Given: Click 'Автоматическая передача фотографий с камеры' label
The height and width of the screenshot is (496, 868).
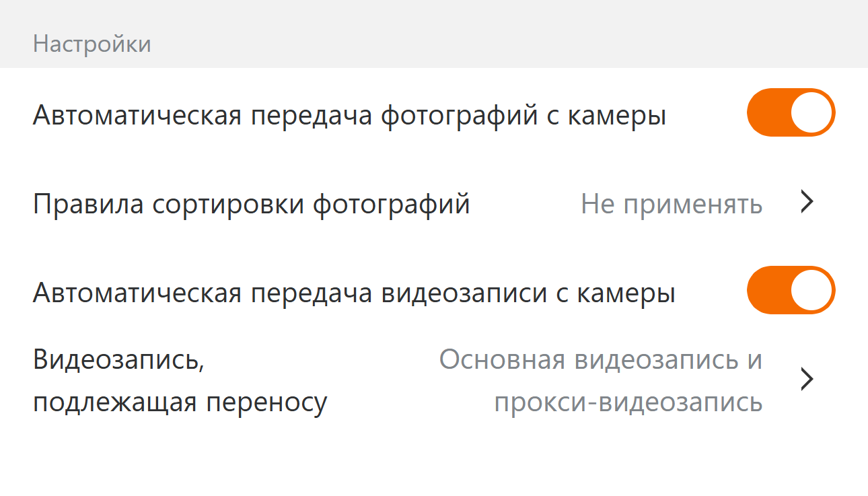Looking at the screenshot, I should (349, 116).
